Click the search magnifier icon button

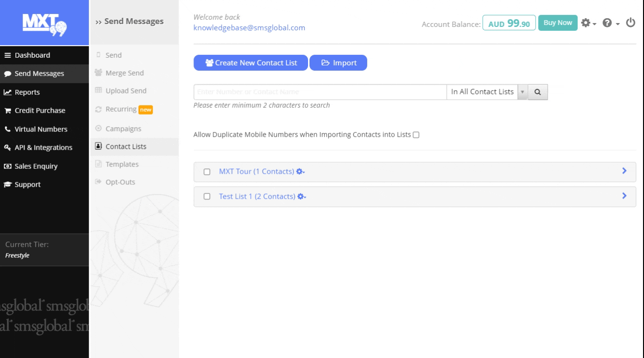click(x=538, y=92)
